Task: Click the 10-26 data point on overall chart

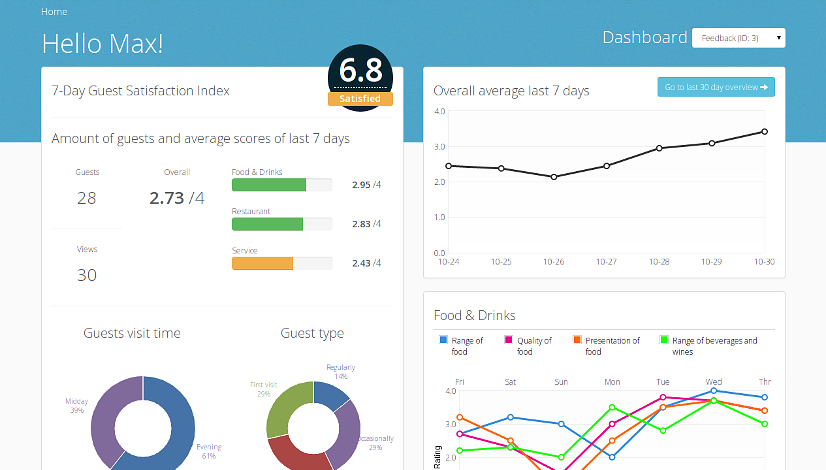Action: (554, 177)
